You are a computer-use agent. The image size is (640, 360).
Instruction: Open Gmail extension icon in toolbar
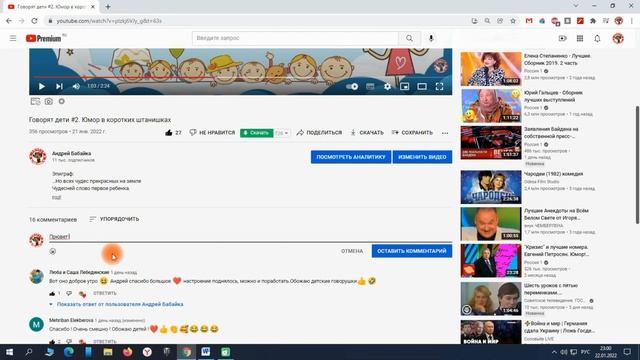point(529,21)
